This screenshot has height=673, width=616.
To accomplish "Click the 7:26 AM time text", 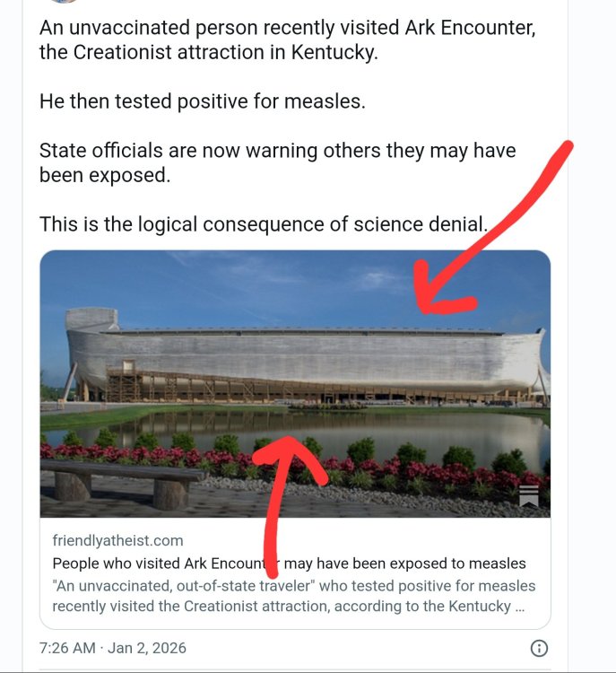I will (x=68, y=648).
